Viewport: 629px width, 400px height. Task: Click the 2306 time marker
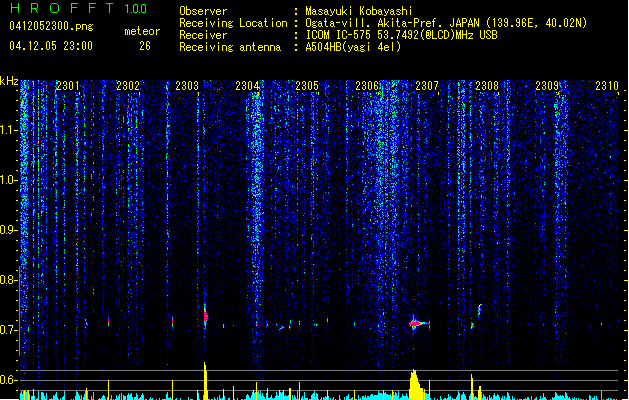click(x=367, y=86)
